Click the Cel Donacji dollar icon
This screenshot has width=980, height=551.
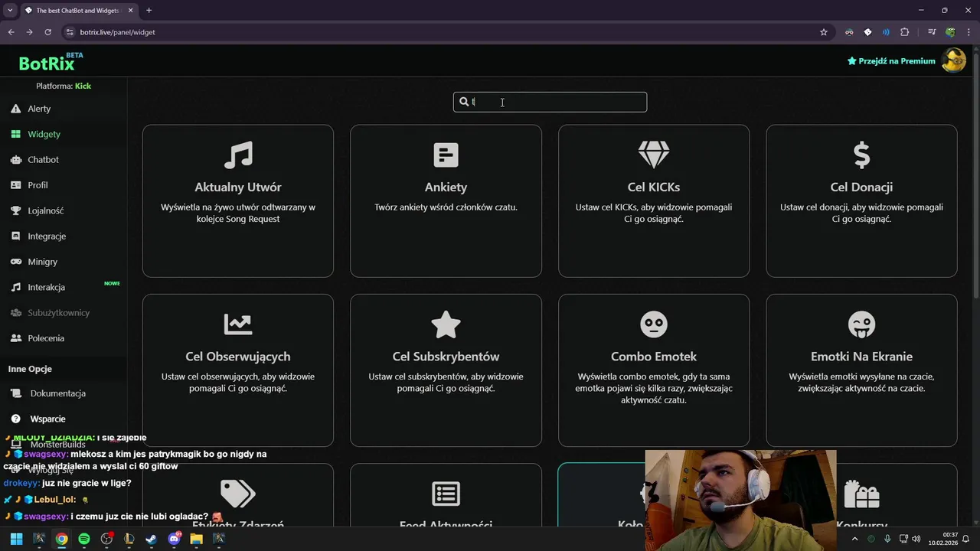[x=861, y=155]
